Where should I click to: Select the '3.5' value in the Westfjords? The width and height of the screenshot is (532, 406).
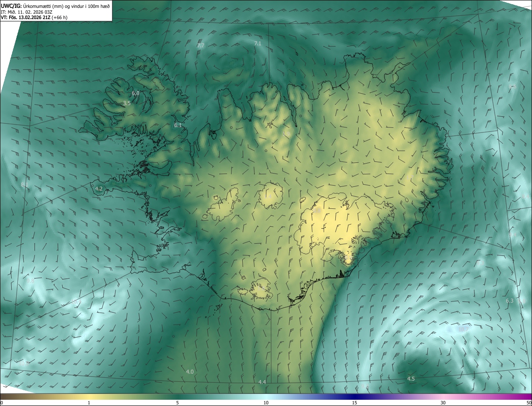coord(127,103)
